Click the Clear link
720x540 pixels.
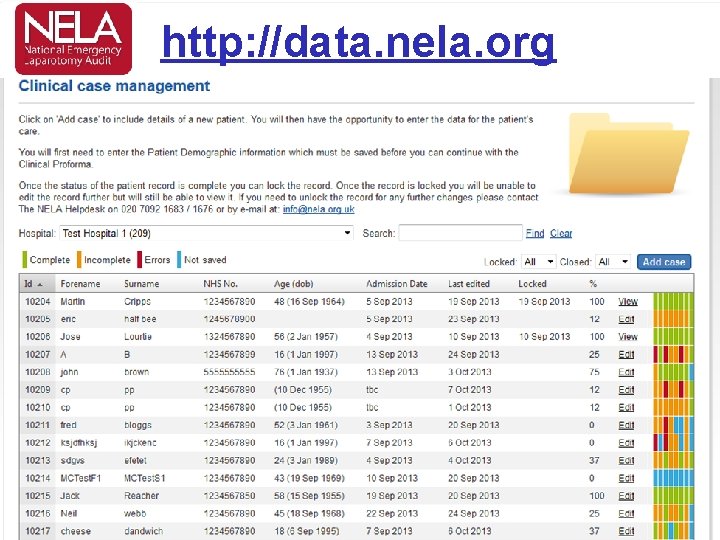click(x=561, y=233)
